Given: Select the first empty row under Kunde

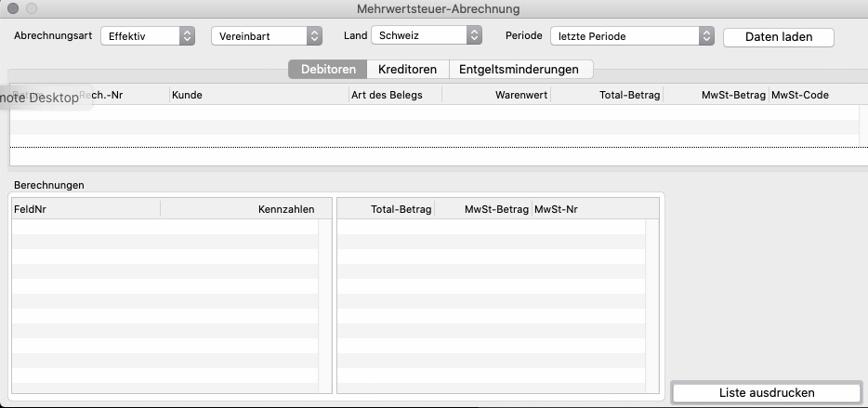Looking at the screenshot, I should point(257,112).
